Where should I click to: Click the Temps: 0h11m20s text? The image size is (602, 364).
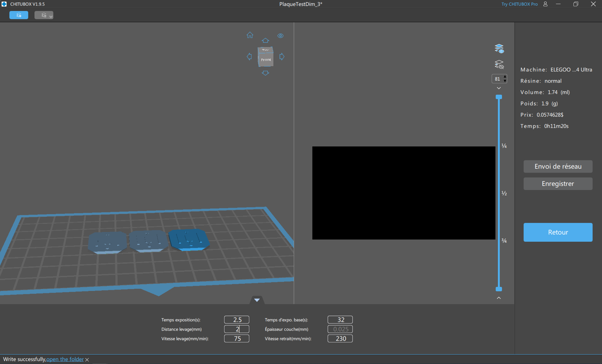[x=544, y=126]
